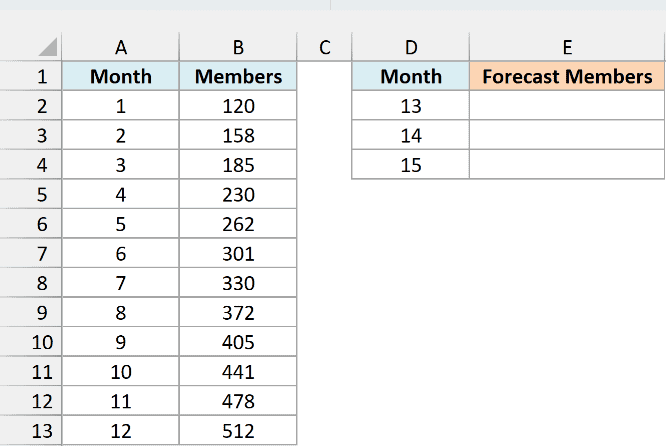This screenshot has width=666, height=446.
Task: Select the Members cell showing 330
Action: pyautogui.click(x=238, y=282)
